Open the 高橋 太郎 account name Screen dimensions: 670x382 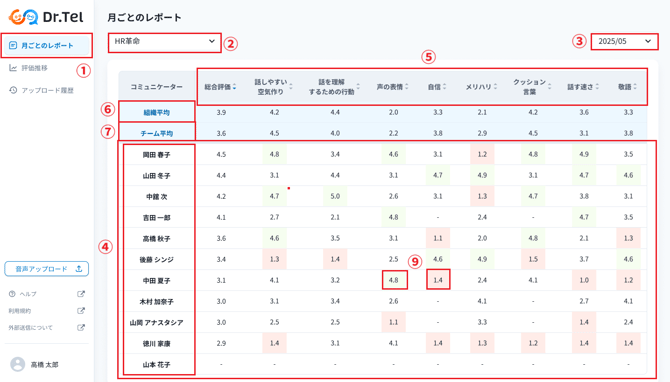point(44,365)
